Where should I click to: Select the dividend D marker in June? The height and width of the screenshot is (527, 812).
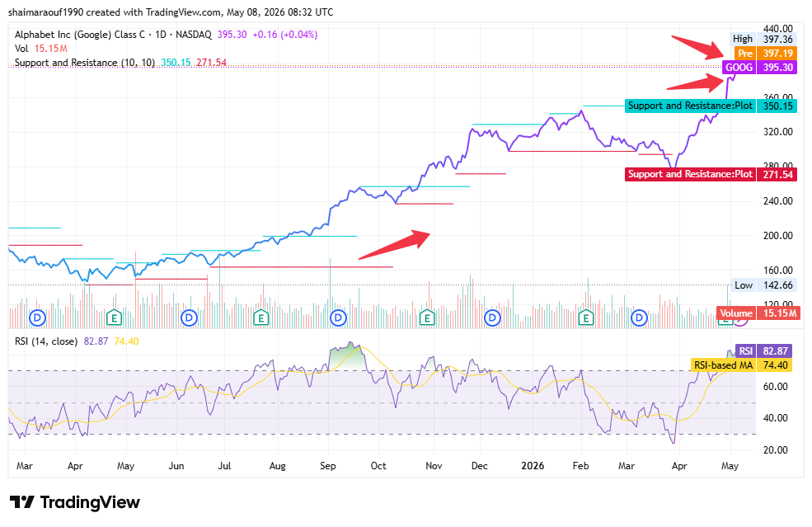(x=189, y=318)
